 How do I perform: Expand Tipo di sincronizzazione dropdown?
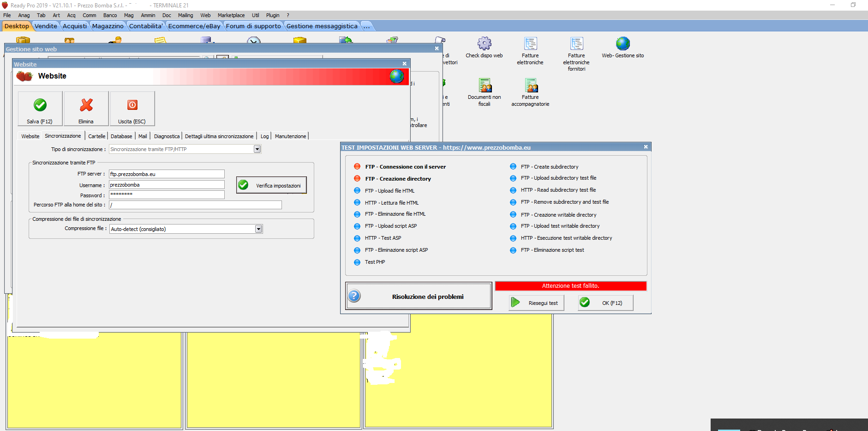click(x=257, y=149)
